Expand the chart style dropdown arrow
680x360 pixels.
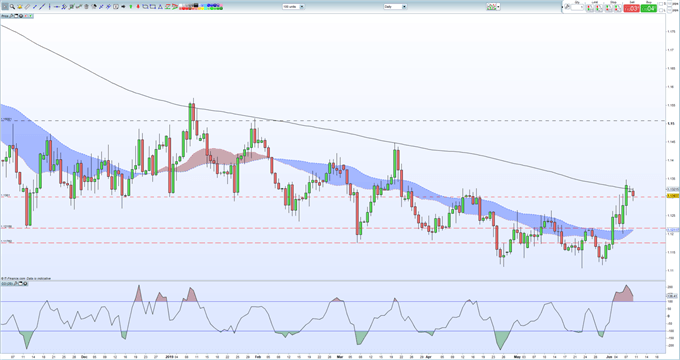pos(498,7)
